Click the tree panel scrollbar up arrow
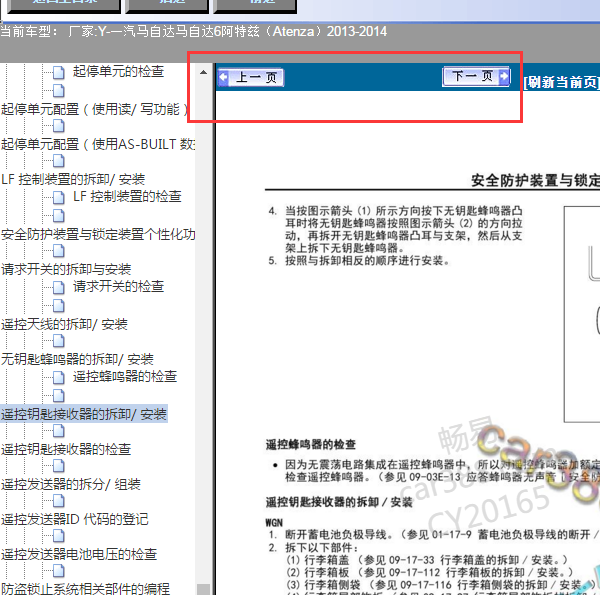The image size is (600, 595). (x=204, y=72)
